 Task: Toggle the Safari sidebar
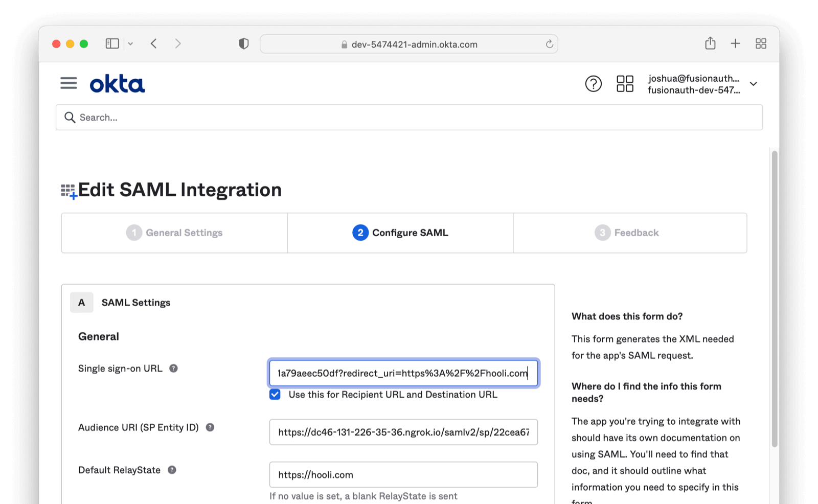click(112, 44)
